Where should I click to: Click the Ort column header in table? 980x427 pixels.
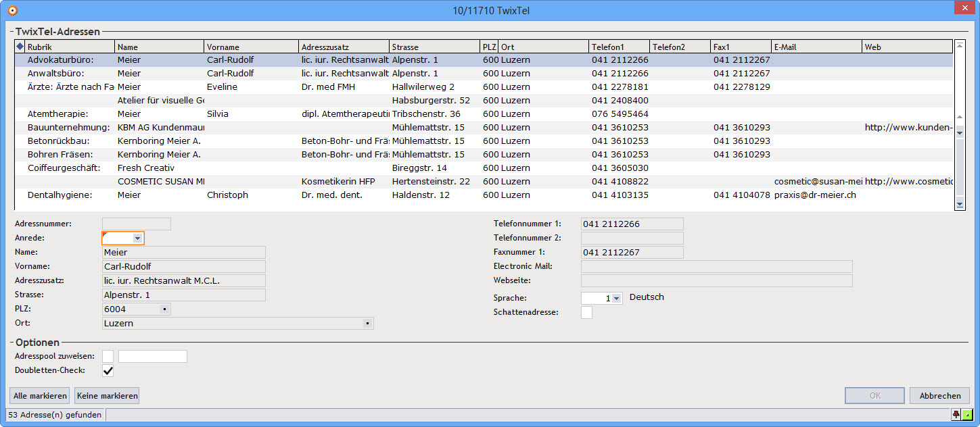pos(544,47)
